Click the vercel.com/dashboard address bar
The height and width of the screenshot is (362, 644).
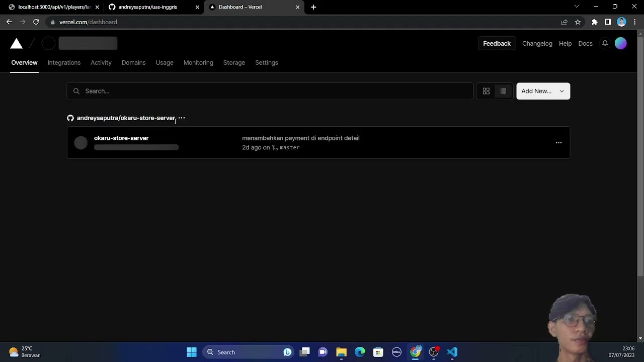coord(302,22)
